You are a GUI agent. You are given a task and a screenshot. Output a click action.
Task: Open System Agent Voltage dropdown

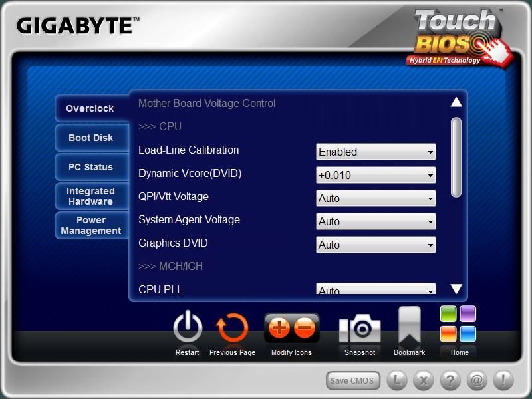coord(376,221)
